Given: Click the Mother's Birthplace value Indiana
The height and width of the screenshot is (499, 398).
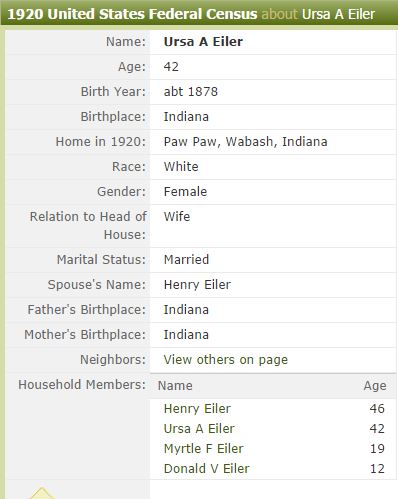Looking at the screenshot, I should tap(186, 335).
